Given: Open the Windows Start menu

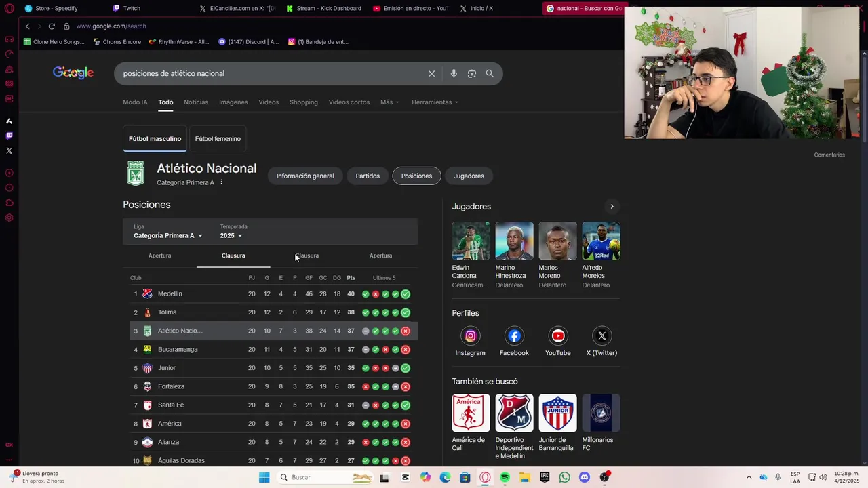Looking at the screenshot, I should pyautogui.click(x=264, y=477).
